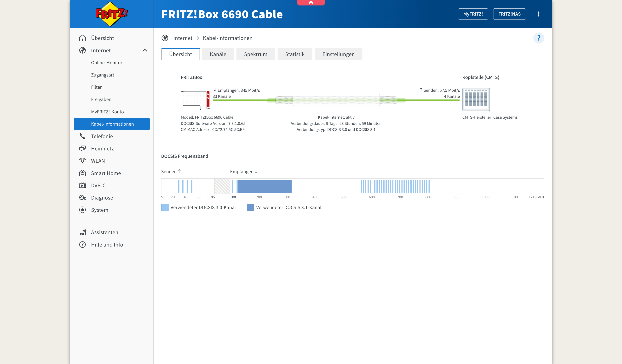Open FRITZ!NAS
The image size is (622, 364).
tap(509, 14)
